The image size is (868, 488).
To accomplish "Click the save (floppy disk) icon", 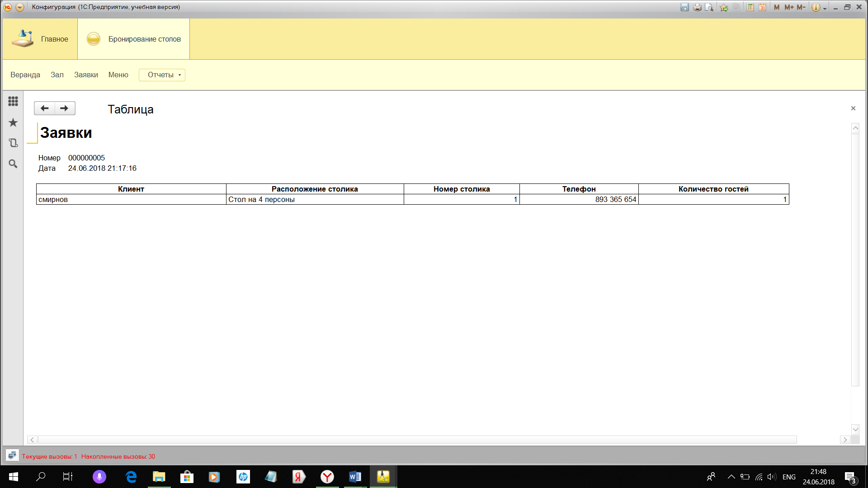I will tap(684, 7).
